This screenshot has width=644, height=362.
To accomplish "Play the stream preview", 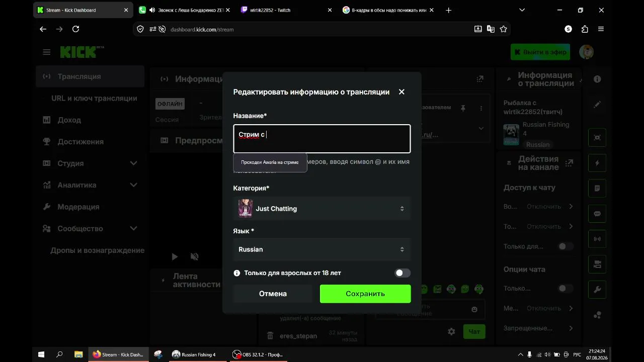I will tap(175, 257).
